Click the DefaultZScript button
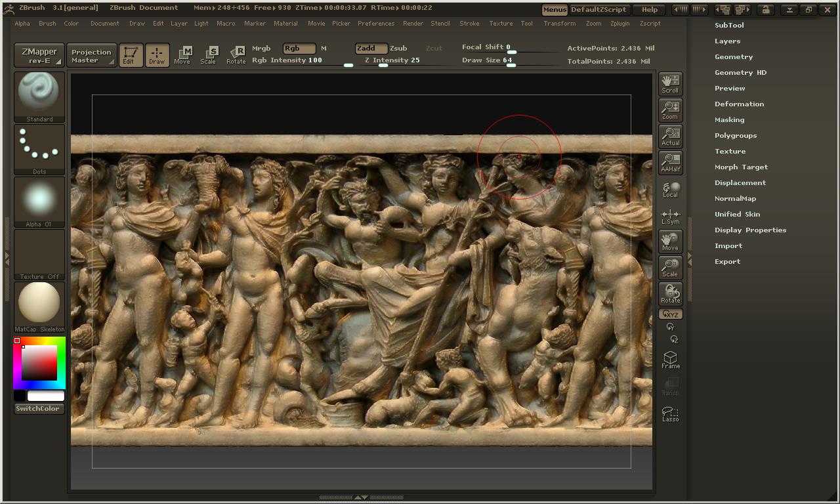The width and height of the screenshot is (840, 504). [x=600, y=9]
